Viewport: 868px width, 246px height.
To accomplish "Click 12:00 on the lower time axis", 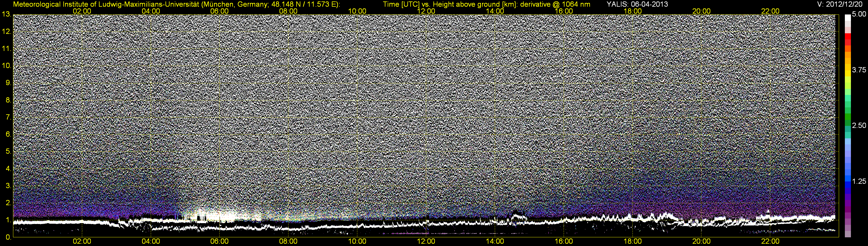I will 426,242.
